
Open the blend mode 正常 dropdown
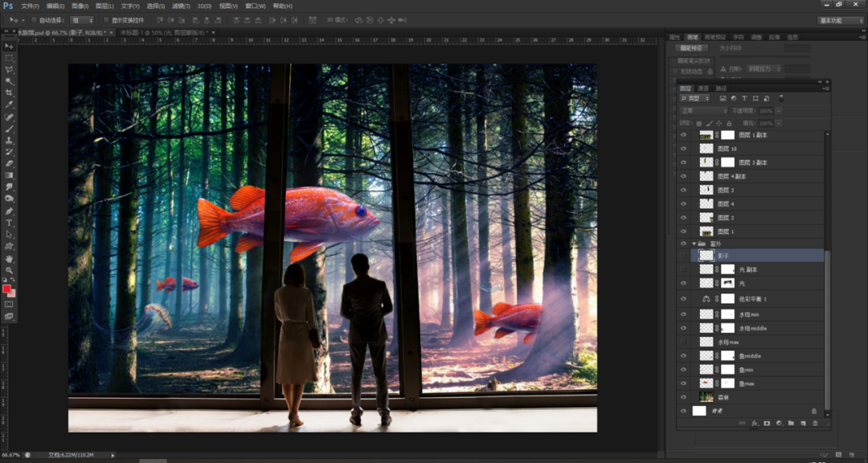703,111
